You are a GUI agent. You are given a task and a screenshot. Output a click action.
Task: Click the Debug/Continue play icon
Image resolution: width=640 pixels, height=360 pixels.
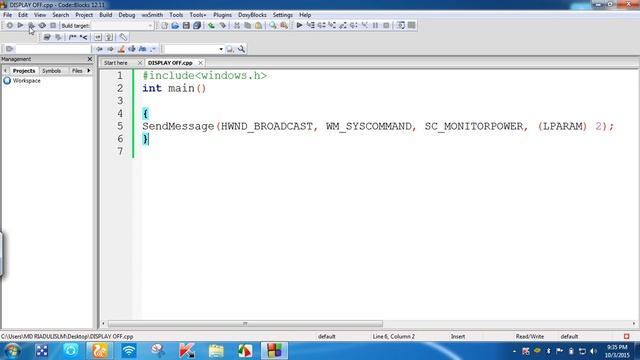point(299,25)
